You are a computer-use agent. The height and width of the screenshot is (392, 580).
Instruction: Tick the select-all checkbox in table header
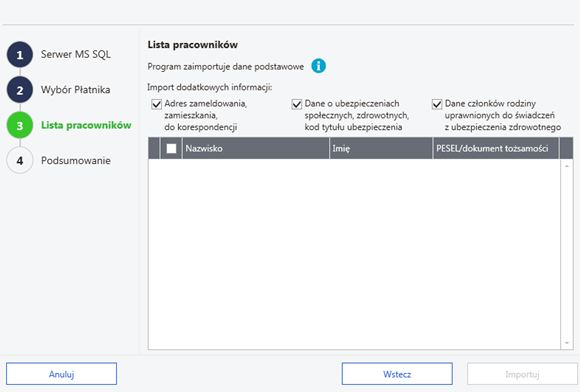point(171,148)
